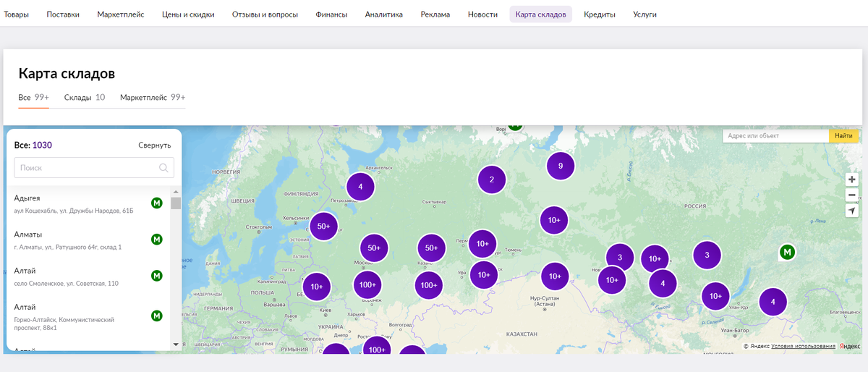Screen dimensions: 868x372
Task: Open the 50+ cluster near Хельсинки
Action: pyautogui.click(x=323, y=226)
